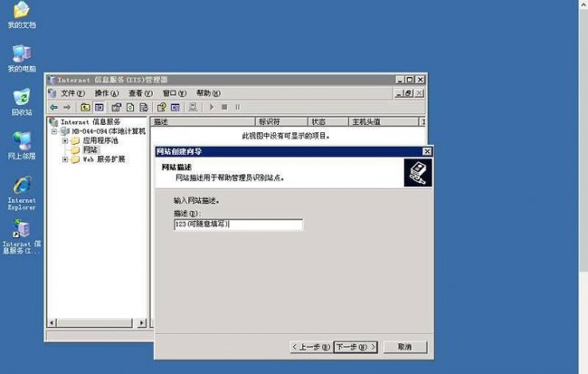Select 网上邻居 desktop icon
588x374 pixels.
22,146
